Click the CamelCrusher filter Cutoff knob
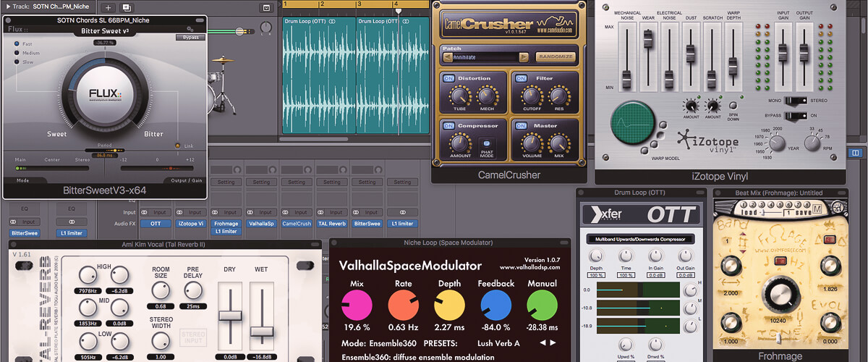This screenshot has height=362, width=868. pos(531,95)
